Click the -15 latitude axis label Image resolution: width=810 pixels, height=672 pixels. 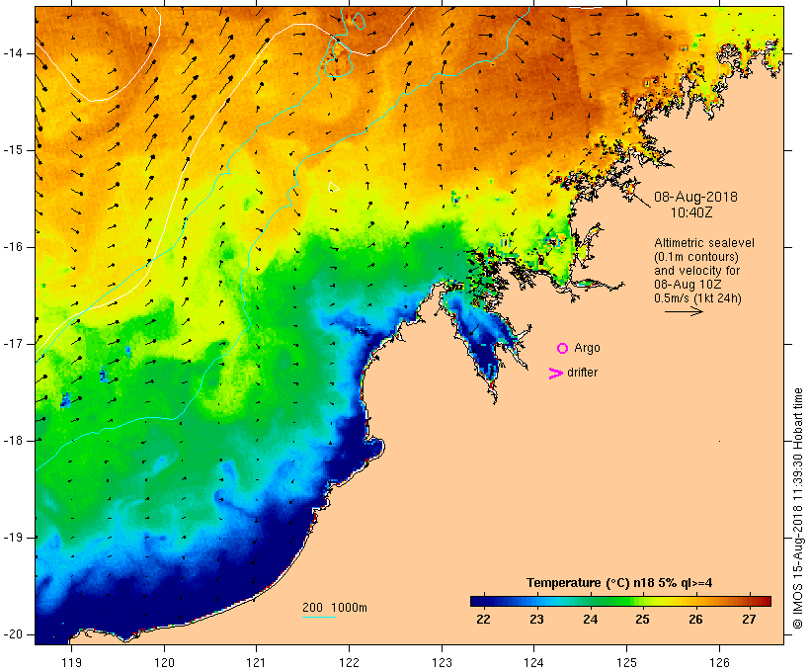[x=13, y=150]
